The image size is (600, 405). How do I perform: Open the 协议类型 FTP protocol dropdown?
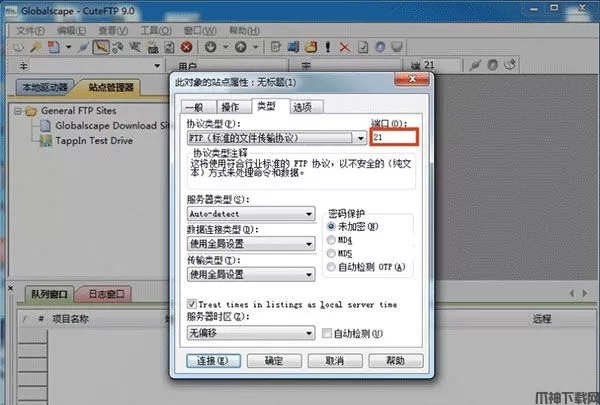[x=278, y=138]
